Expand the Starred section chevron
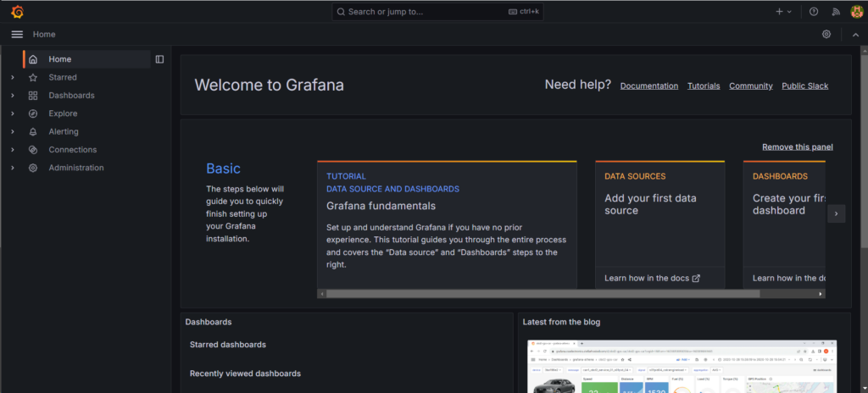868x393 pixels. pos(12,77)
